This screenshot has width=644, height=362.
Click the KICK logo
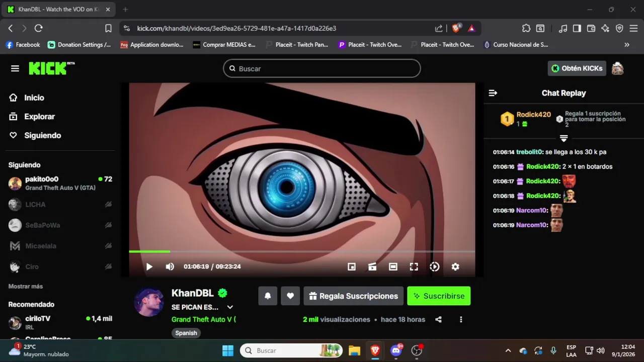pyautogui.click(x=51, y=68)
